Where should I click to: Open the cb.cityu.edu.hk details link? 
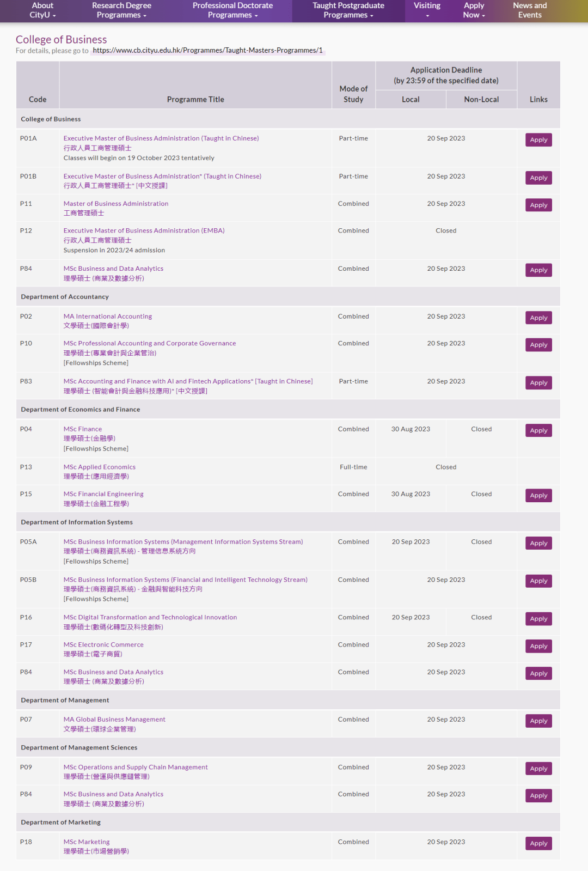coord(207,50)
